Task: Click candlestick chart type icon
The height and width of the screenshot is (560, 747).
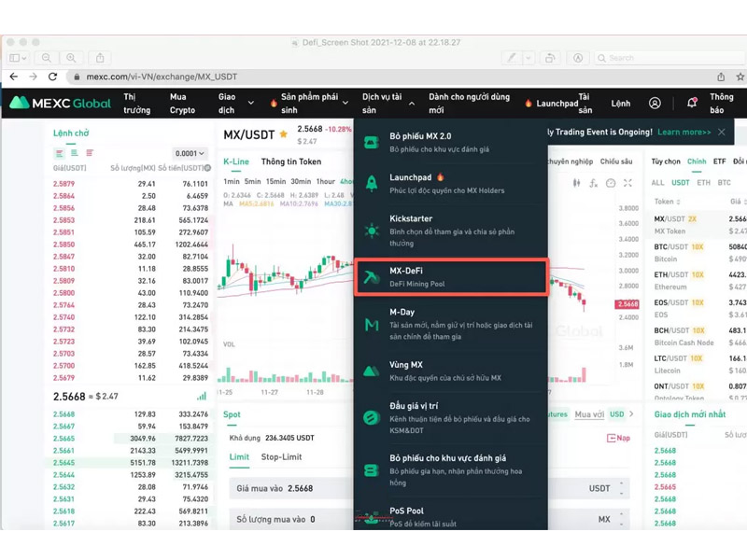Action: click(576, 183)
